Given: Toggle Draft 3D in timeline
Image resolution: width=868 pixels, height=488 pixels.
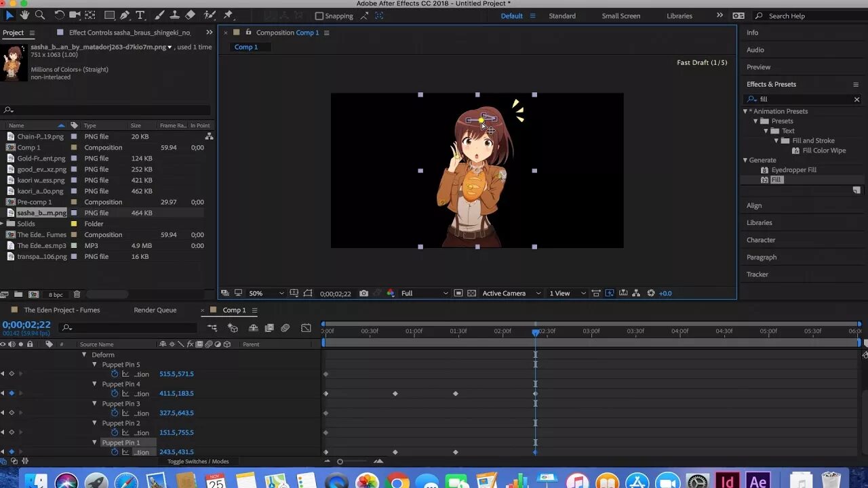Looking at the screenshot, I should pos(233,328).
